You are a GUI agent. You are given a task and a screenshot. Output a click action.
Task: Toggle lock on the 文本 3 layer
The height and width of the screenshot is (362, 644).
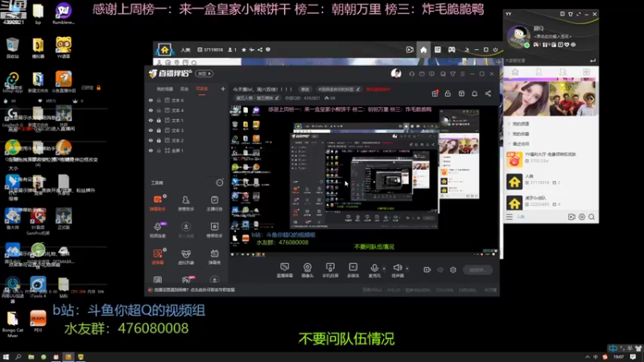pyautogui.click(x=159, y=130)
